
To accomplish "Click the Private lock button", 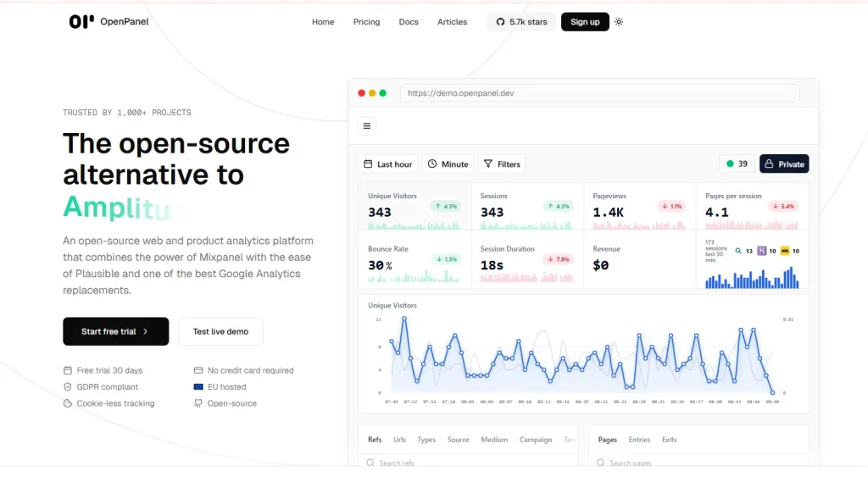I will point(784,164).
